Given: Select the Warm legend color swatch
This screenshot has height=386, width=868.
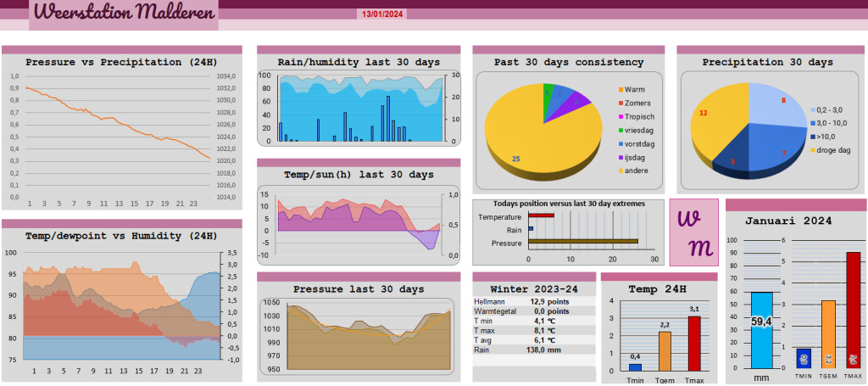Looking at the screenshot, I should [620, 90].
